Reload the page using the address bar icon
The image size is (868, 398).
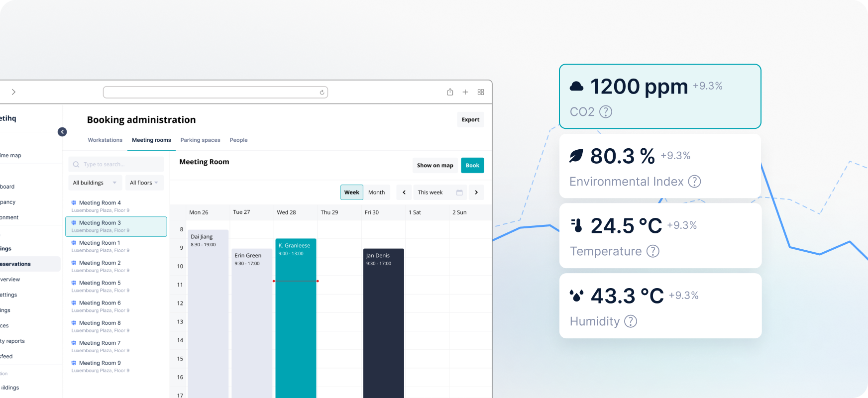point(322,93)
